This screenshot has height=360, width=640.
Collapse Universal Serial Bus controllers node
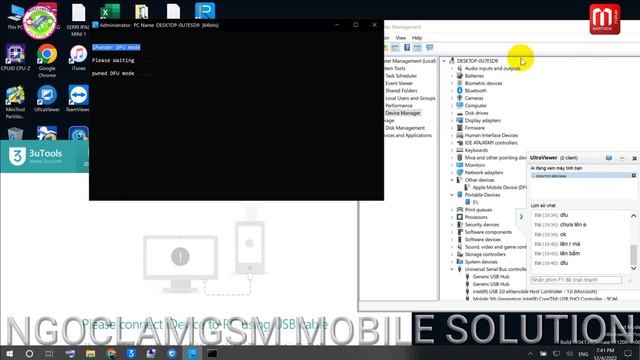coord(452,269)
